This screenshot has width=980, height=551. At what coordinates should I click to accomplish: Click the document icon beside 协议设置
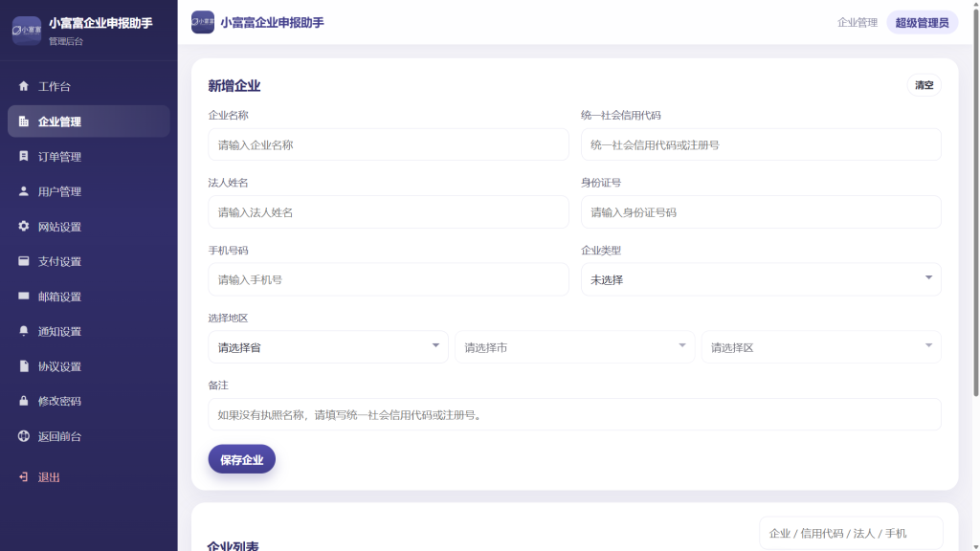coord(24,366)
